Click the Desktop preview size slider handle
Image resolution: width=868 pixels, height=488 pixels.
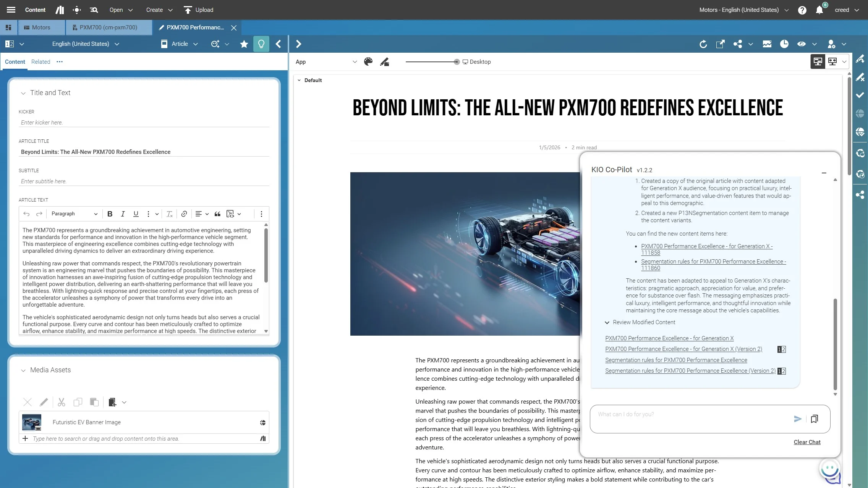pyautogui.click(x=457, y=62)
